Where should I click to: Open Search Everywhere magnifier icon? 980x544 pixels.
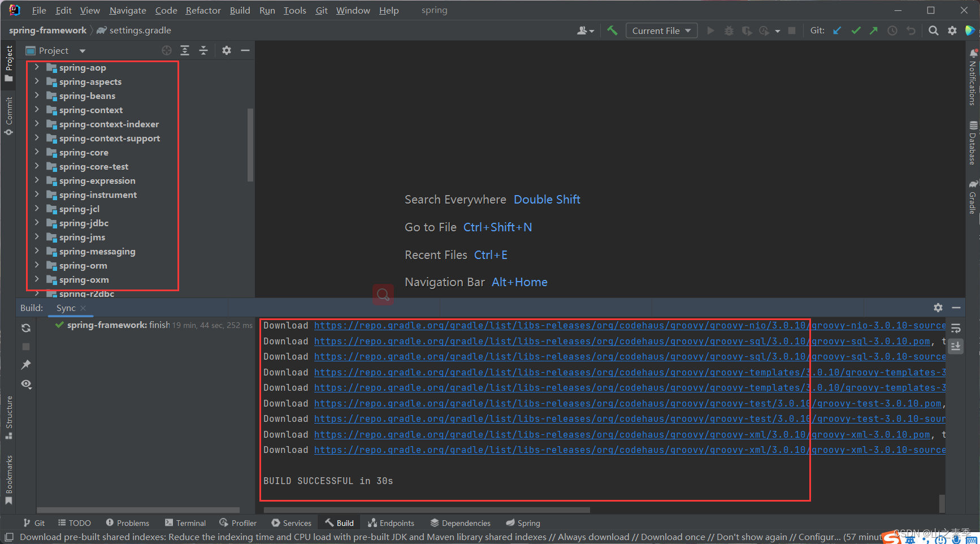point(934,31)
